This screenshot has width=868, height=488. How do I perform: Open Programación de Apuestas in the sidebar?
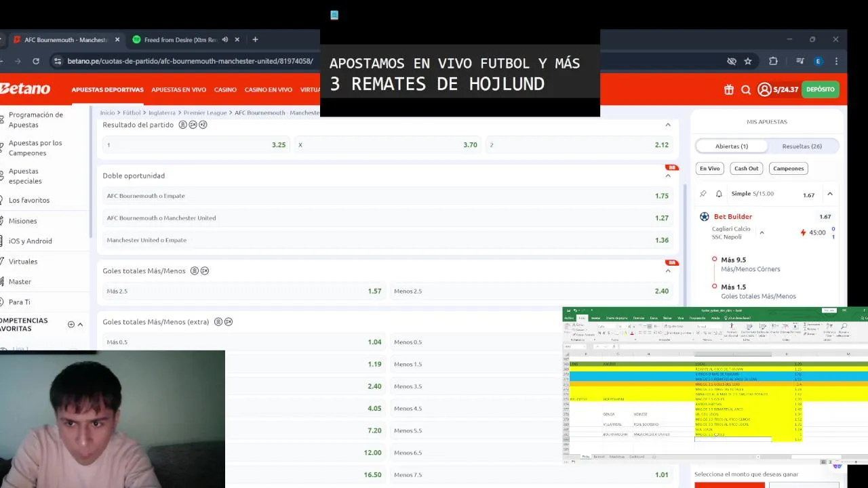[35, 120]
